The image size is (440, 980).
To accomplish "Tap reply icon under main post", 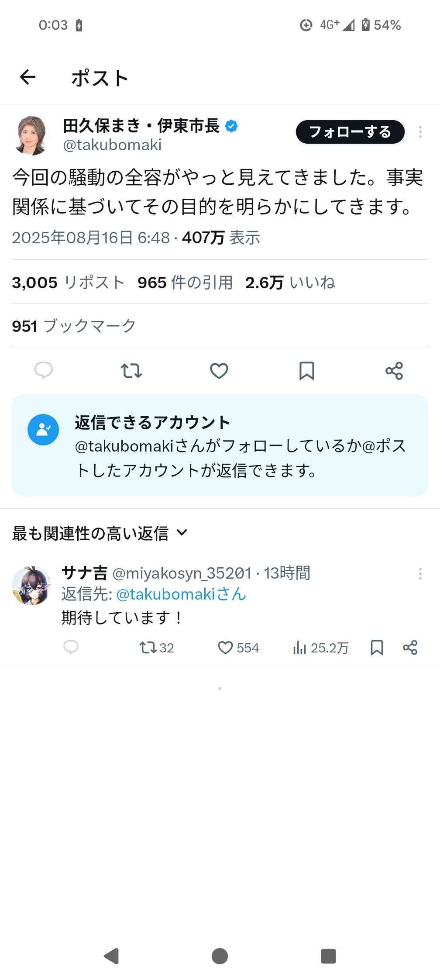I will [x=44, y=371].
